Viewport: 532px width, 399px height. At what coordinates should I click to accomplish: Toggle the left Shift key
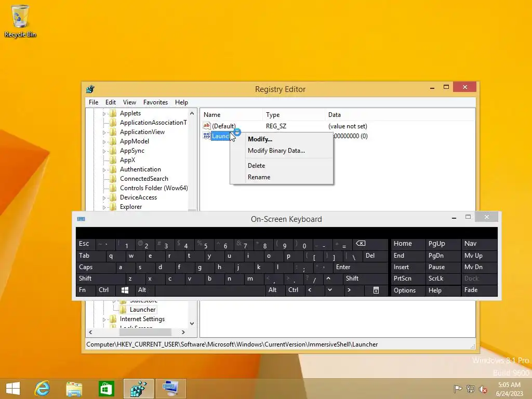click(100, 278)
